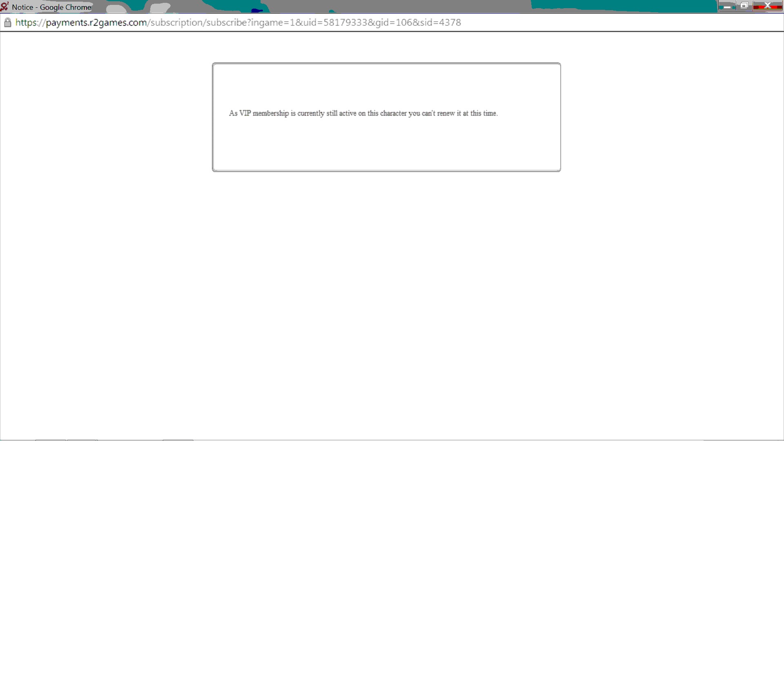Click blank address bar area after URL
Viewport: 784px width, 679px height.
point(612,22)
